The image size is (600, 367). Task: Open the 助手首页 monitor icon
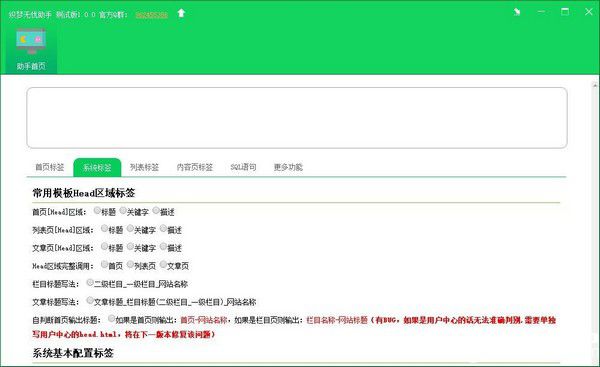pyautogui.click(x=31, y=42)
